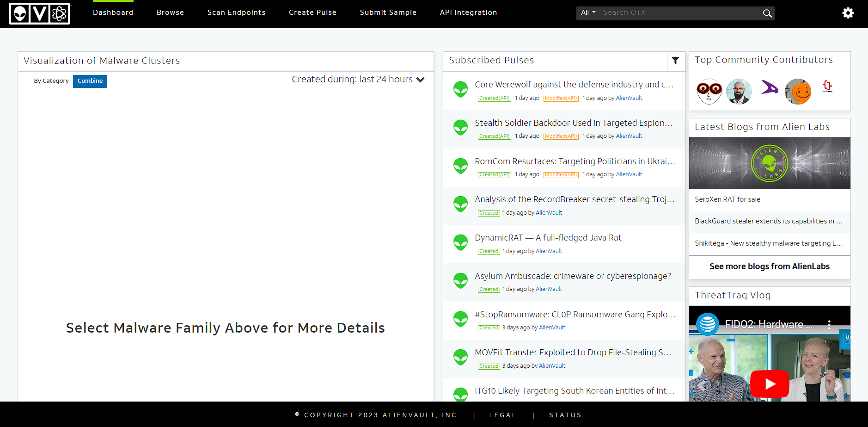868x427 pixels.
Task: Select the API Integration menu item
Action: click(x=468, y=12)
